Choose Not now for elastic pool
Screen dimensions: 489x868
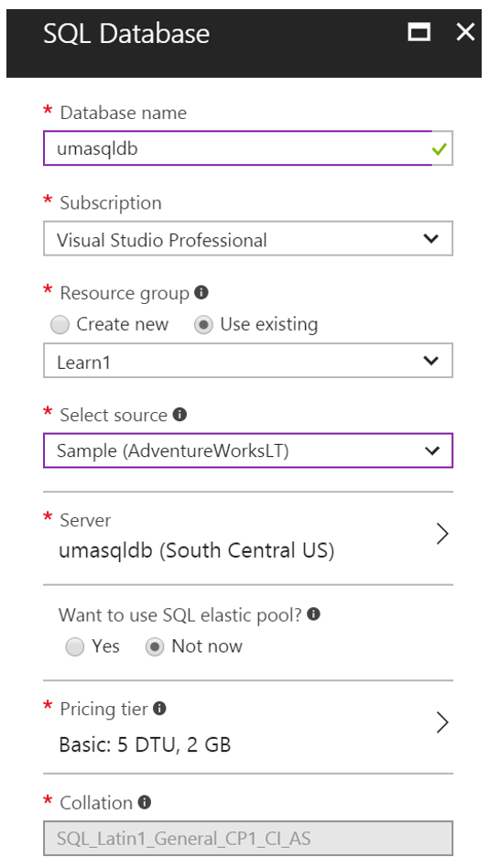[x=155, y=646]
